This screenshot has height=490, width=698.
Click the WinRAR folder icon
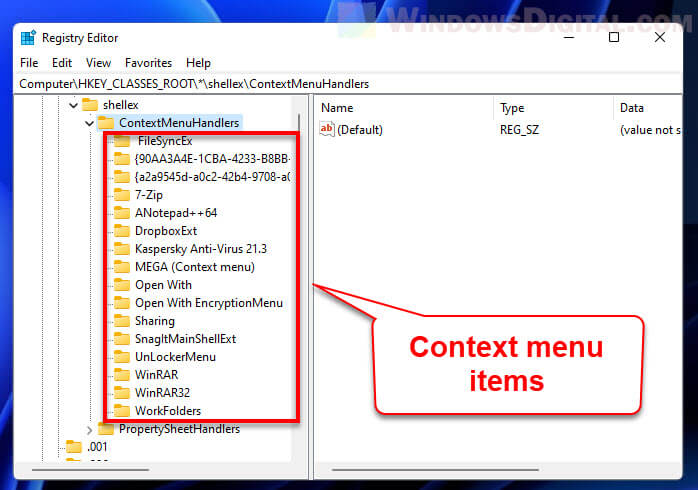coord(122,375)
